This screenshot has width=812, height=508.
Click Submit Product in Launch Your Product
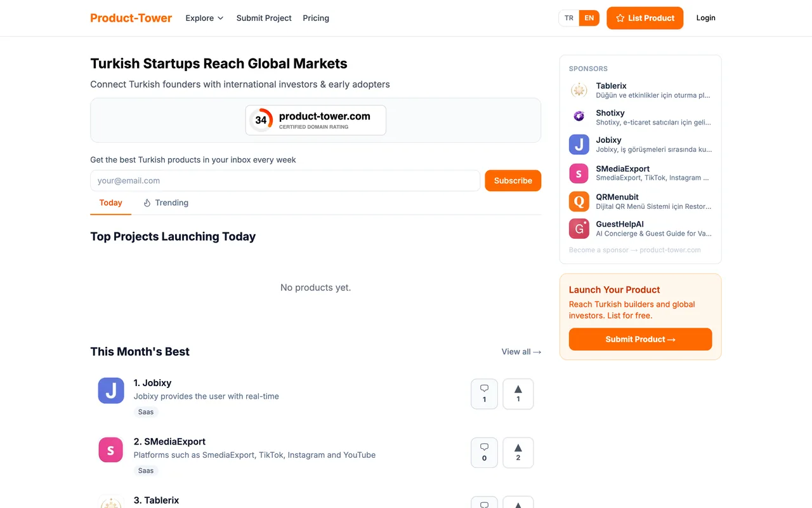click(640, 339)
